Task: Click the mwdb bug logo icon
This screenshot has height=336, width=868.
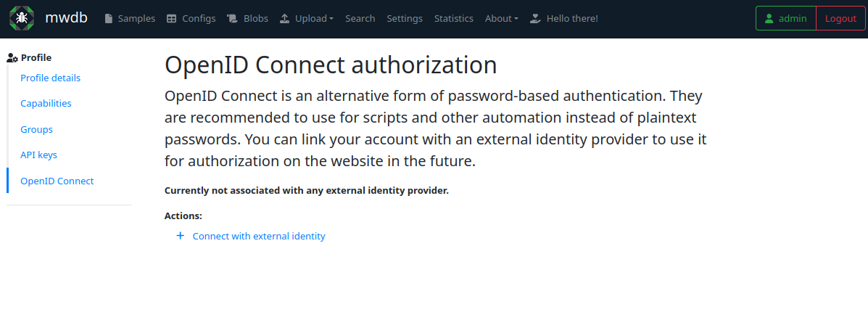Action: [22, 18]
